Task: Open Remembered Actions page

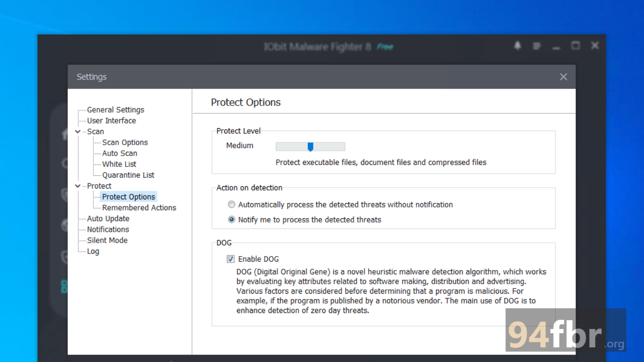Action: click(139, 207)
